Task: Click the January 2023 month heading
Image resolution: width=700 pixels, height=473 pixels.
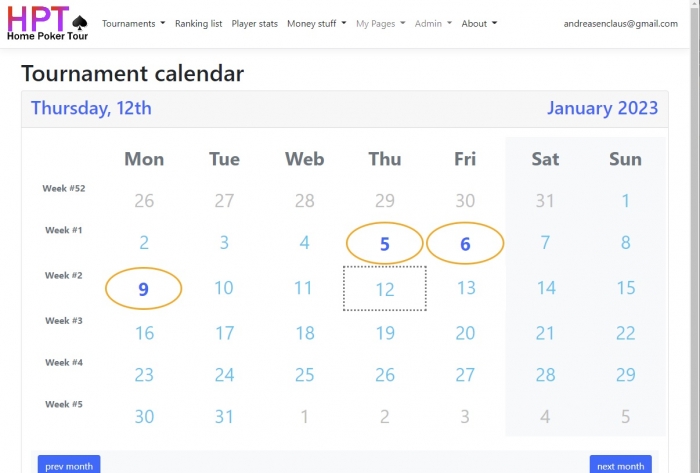Action: coord(602,108)
